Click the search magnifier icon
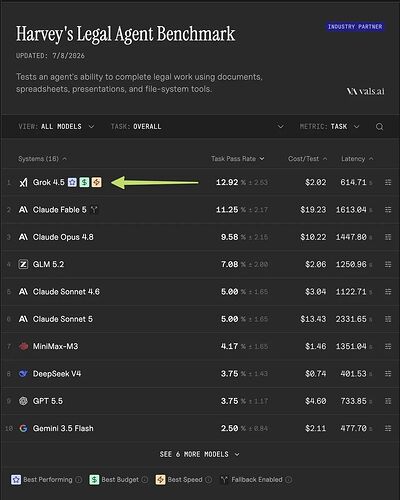Viewport: 400px width, 500px height. click(379, 127)
